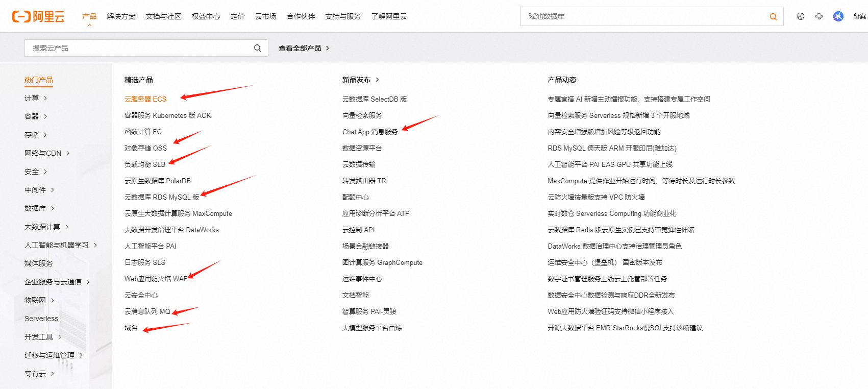Click the Alibaba Cloud logo
Screen dimensions: 868x389
point(38,17)
